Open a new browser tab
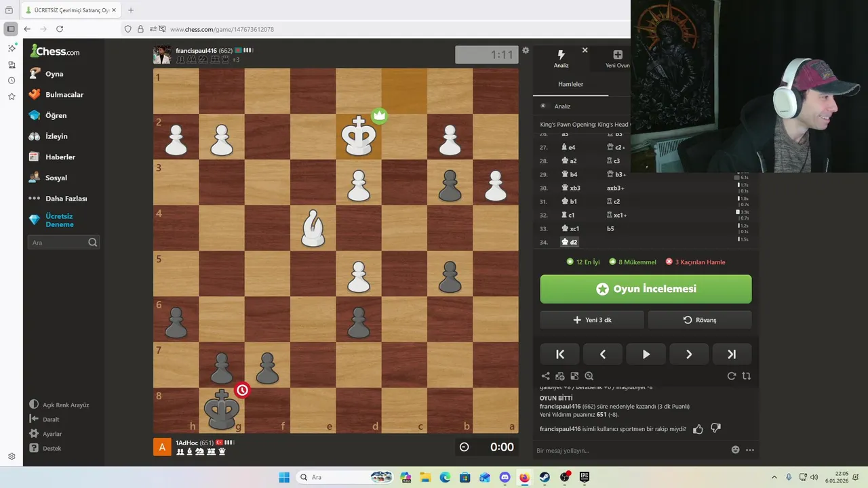 131,10
